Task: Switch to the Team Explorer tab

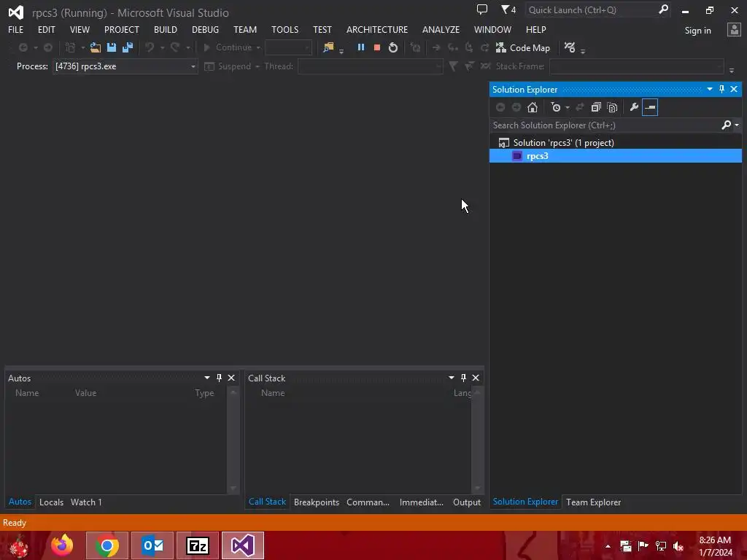Action: pos(593,502)
